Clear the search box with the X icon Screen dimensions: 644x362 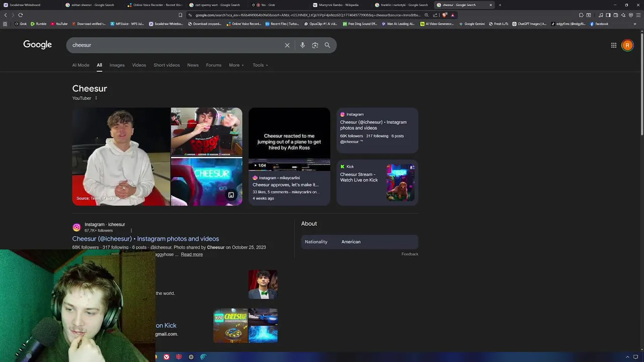pyautogui.click(x=287, y=45)
